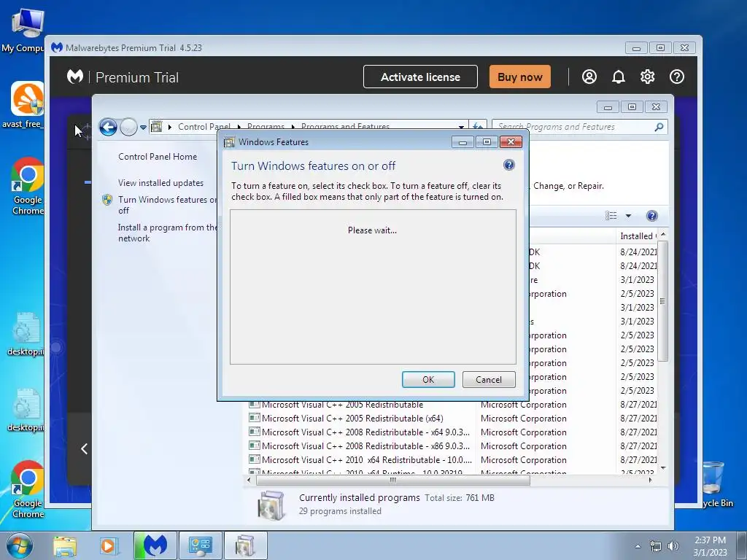Click the Buy now button
Image resolution: width=747 pixels, height=560 pixels.
tap(519, 77)
